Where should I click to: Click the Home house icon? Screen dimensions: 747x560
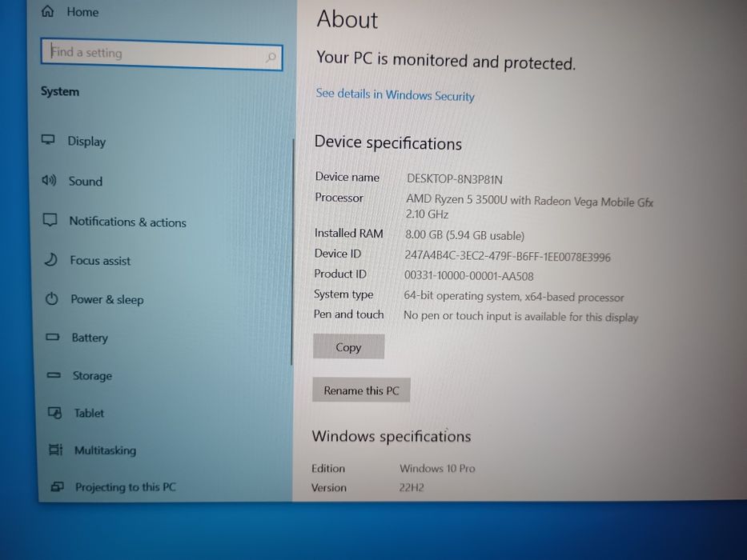click(48, 11)
